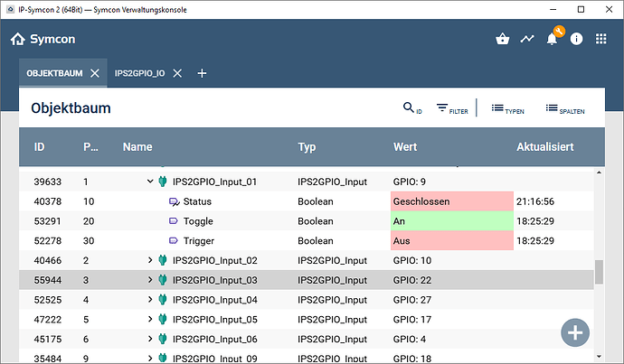The image size is (624, 364).
Task: Select ID 55944 cell
Action: click(x=48, y=280)
